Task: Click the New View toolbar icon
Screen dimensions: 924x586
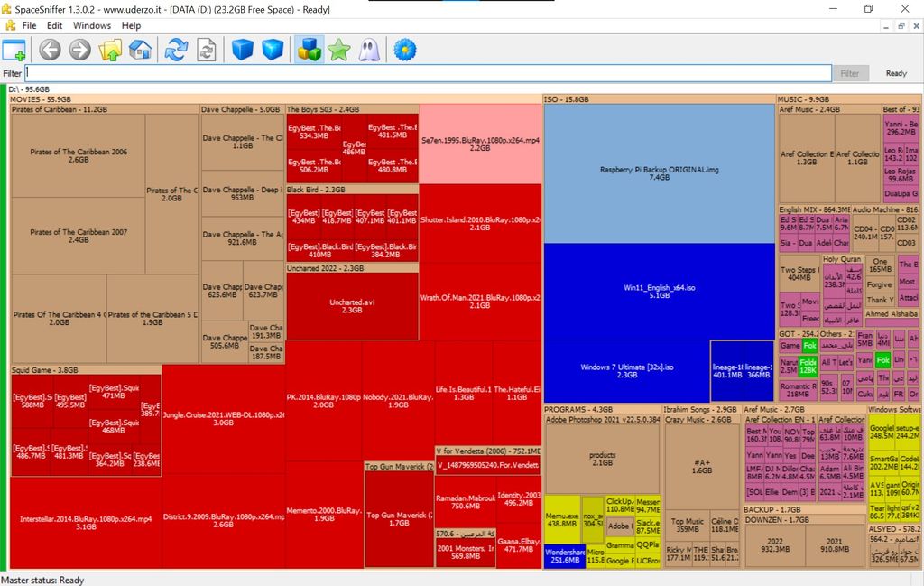Action: coord(14,50)
